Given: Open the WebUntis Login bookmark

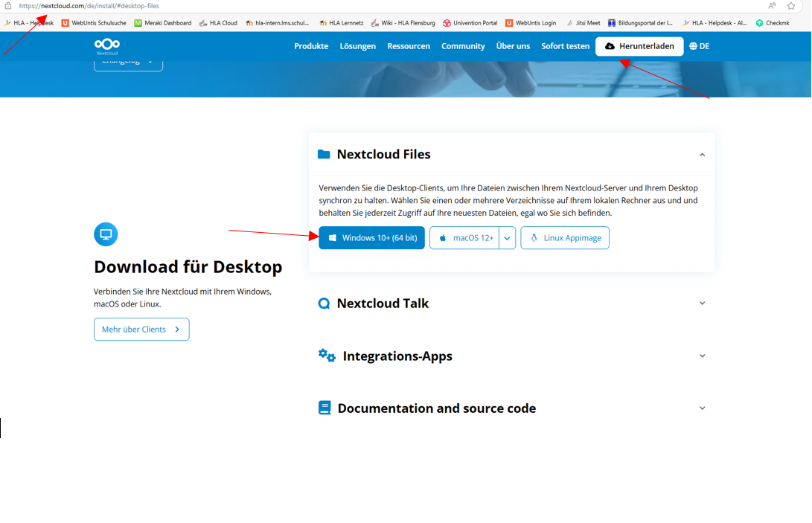Looking at the screenshot, I should coord(531,23).
